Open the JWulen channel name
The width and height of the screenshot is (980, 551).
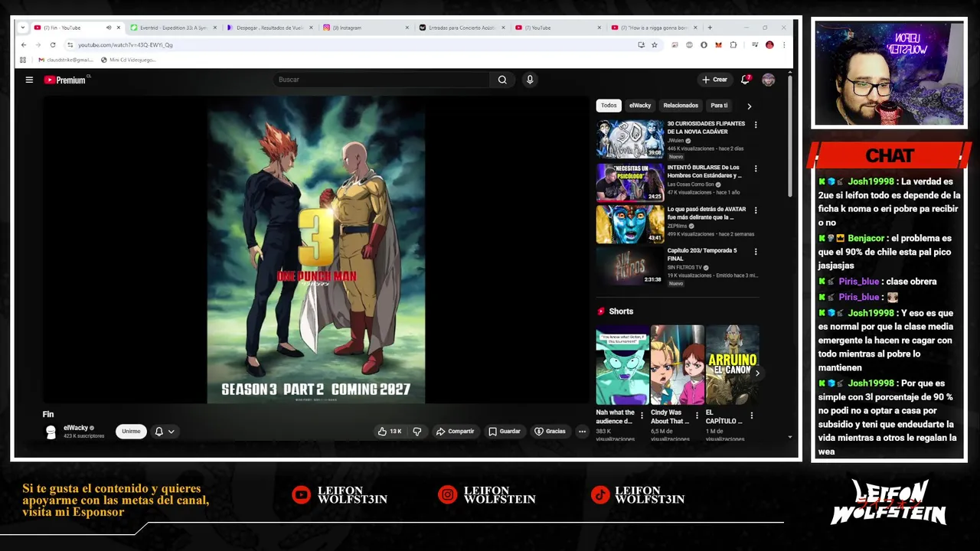[675, 141]
